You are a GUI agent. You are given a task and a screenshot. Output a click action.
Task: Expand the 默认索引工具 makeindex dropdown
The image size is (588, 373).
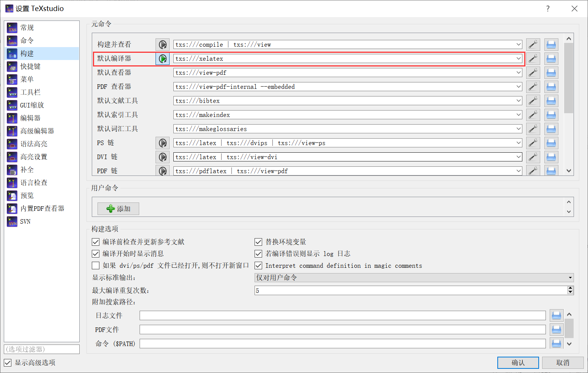click(x=518, y=115)
